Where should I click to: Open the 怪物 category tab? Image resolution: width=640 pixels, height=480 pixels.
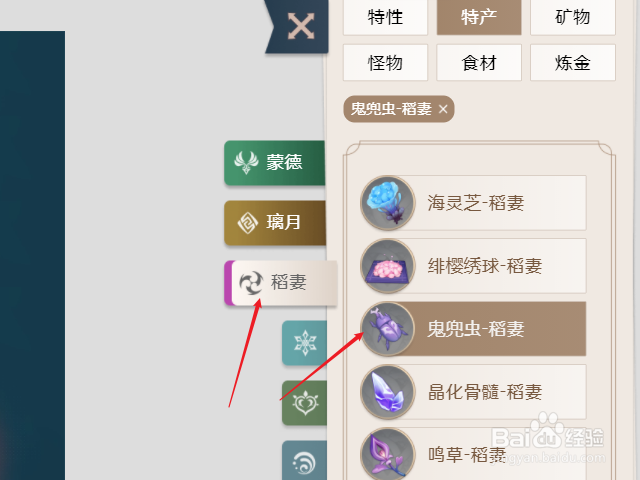click(385, 63)
